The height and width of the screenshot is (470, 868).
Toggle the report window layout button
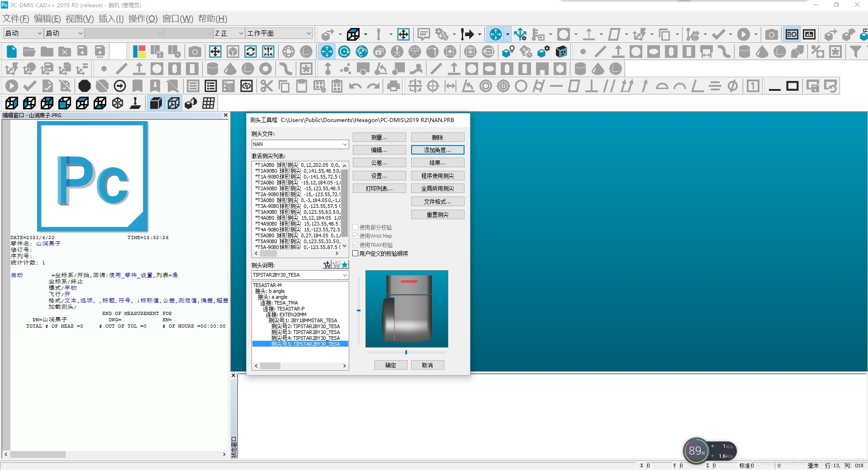point(792,34)
